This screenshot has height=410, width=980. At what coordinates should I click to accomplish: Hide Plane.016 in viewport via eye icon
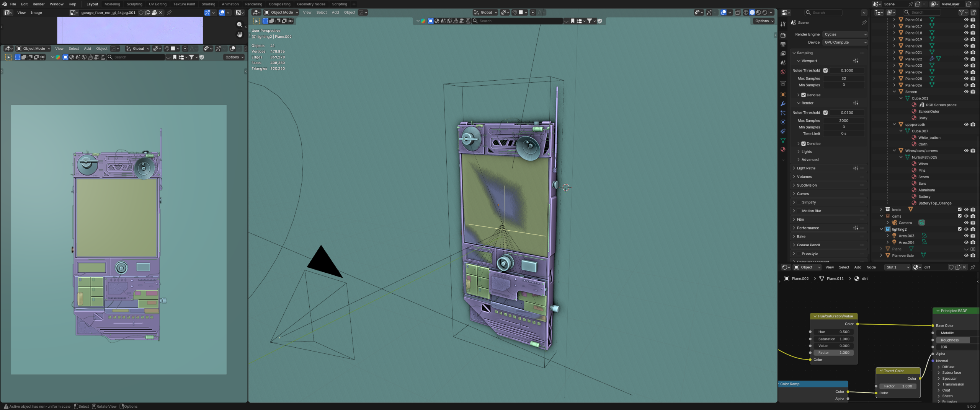[x=966, y=20]
